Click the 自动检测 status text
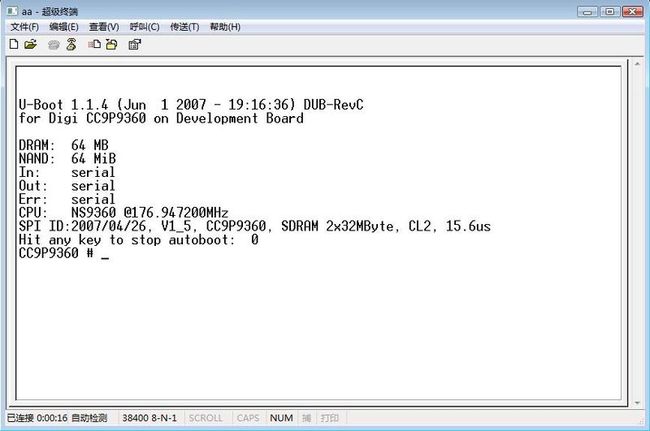Screen dimensions: 650x431 [x=89, y=418]
